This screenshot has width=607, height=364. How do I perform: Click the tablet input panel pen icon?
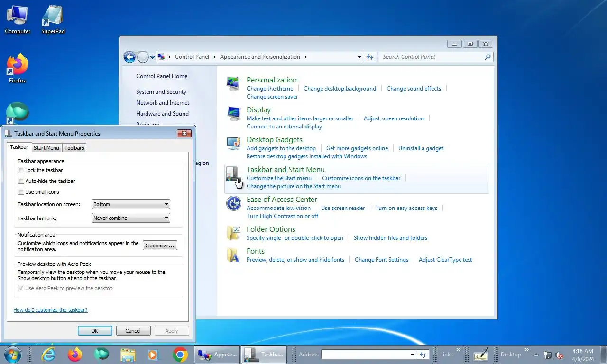tap(480, 355)
